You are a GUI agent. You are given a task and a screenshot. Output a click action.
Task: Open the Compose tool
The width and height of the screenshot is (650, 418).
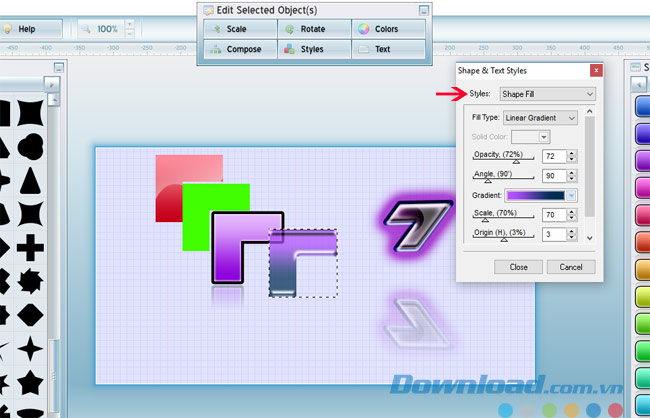pyautogui.click(x=240, y=49)
